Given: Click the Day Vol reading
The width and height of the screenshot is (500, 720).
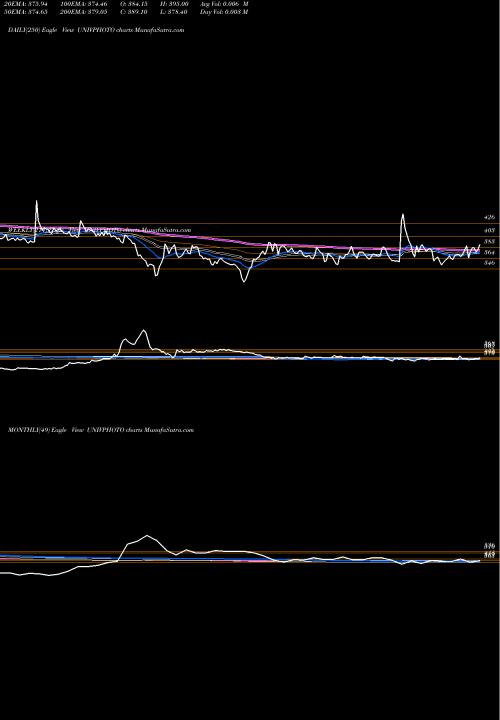Looking at the screenshot, I should (x=224, y=12).
